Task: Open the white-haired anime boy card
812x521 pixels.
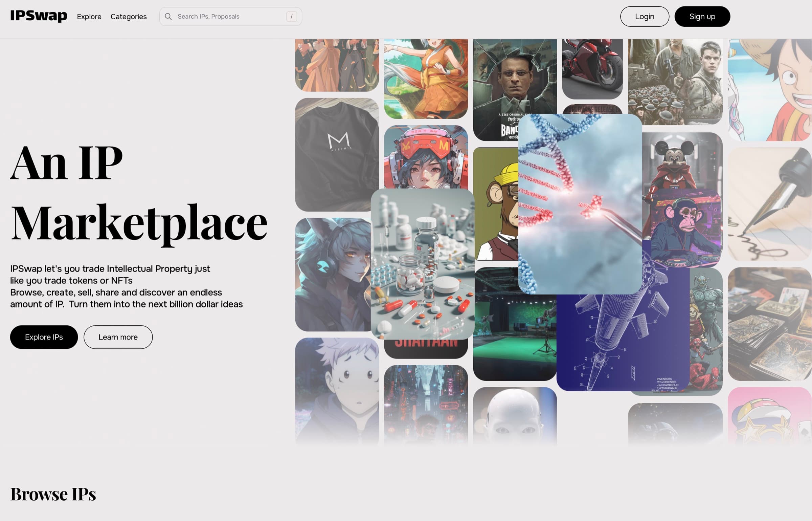Action: [x=337, y=391]
